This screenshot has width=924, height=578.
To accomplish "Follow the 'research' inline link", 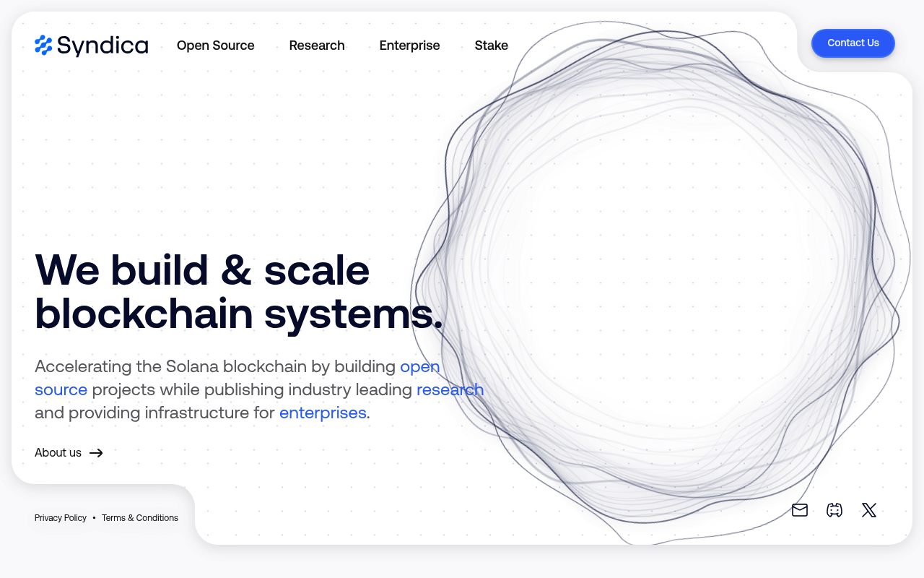I will pyautogui.click(x=450, y=389).
